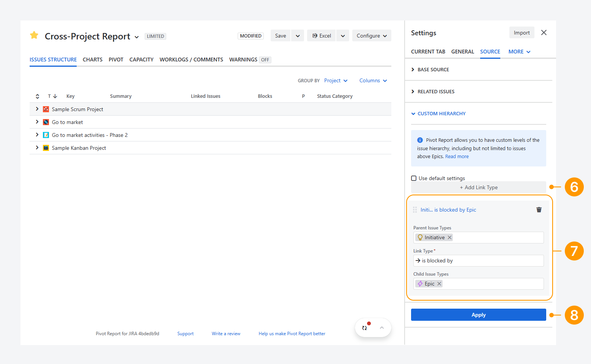Click the MODIFIED status badge
This screenshot has height=364, width=591.
click(251, 36)
